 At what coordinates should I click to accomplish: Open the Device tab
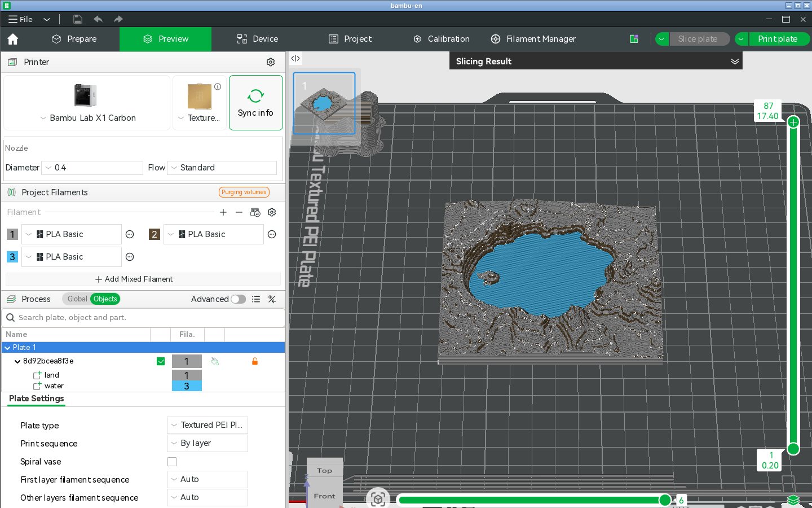(x=258, y=39)
